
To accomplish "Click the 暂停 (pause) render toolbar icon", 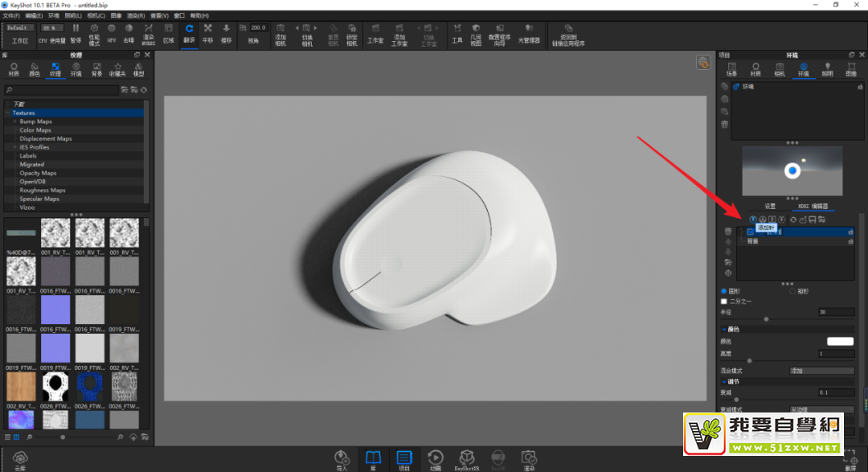I will coord(76,32).
